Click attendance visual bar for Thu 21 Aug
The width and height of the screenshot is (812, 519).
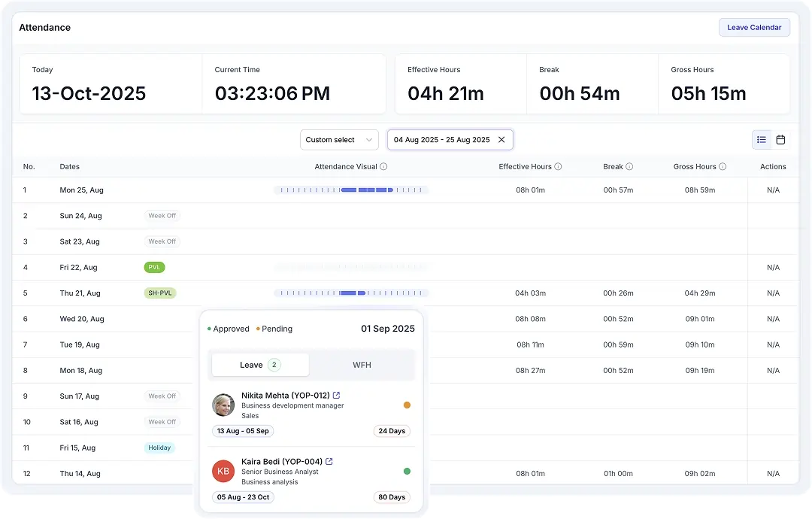[x=351, y=293]
